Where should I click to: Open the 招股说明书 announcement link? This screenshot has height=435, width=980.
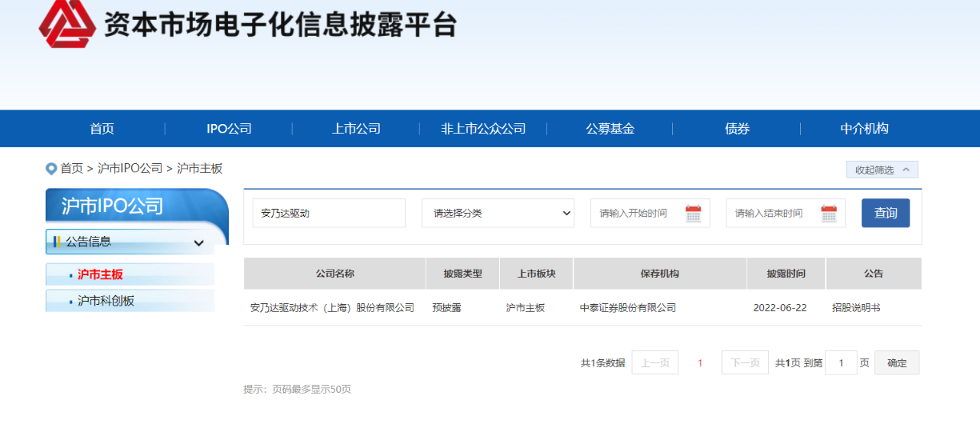[856, 308]
